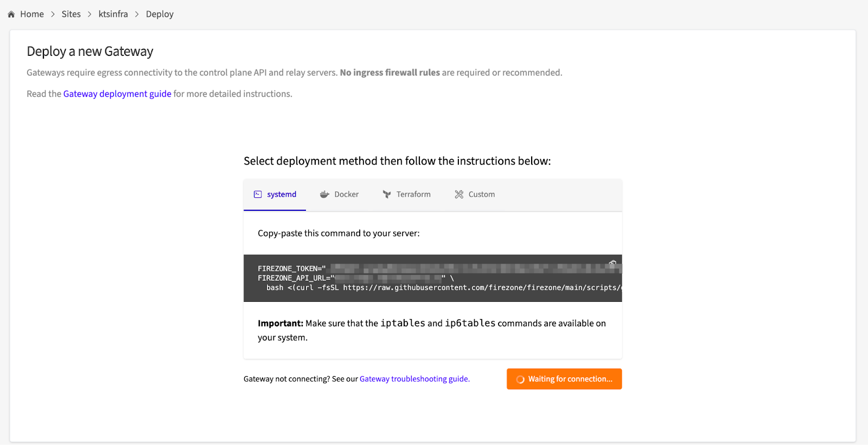Go to Home breadcrumb link
The image size is (868, 445).
tap(31, 14)
